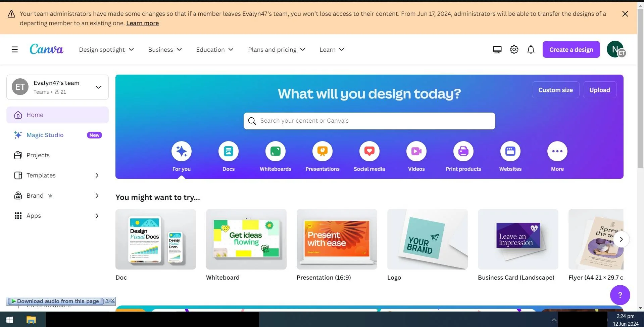644x327 pixels.
Task: Select the Whiteboards category icon
Action: point(276,151)
